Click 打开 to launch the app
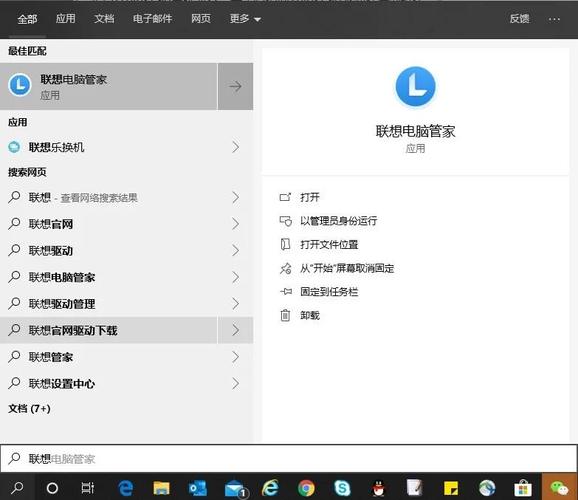Image resolution: width=578 pixels, height=500 pixels. coord(310,197)
